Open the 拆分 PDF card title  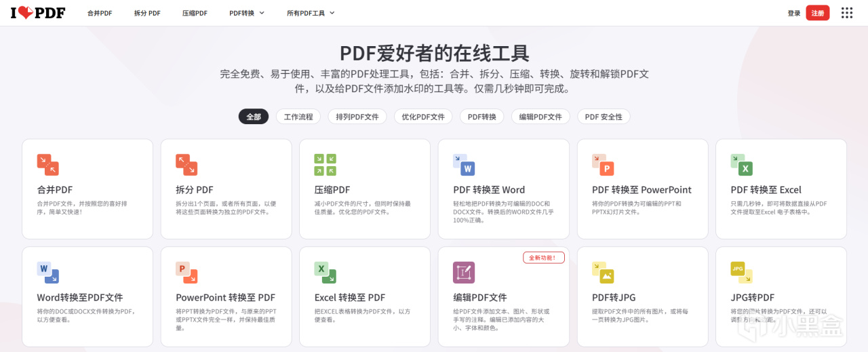195,190
